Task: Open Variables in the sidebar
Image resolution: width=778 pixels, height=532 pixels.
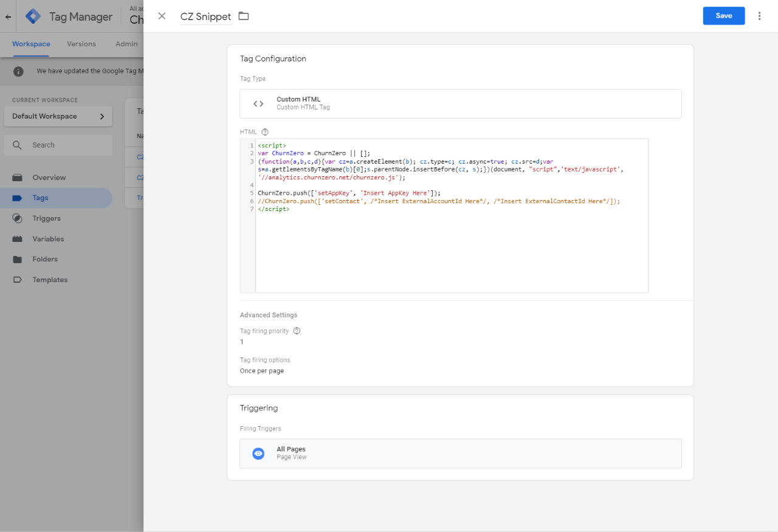Action: [56, 239]
